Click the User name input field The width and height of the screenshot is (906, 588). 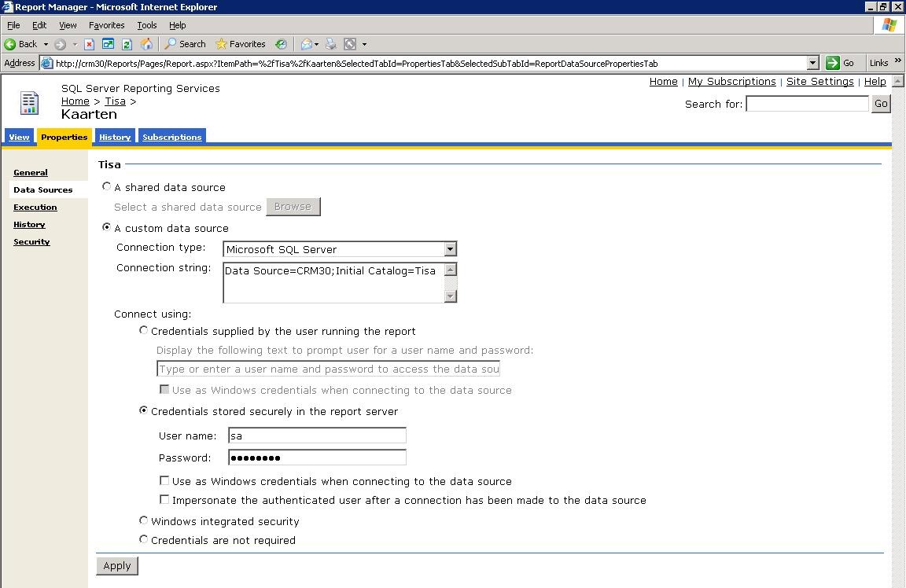317,435
